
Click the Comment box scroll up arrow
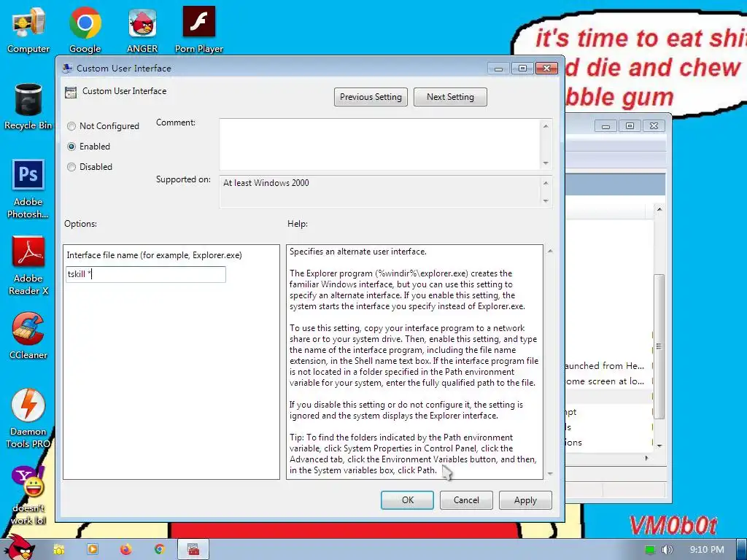546,126
